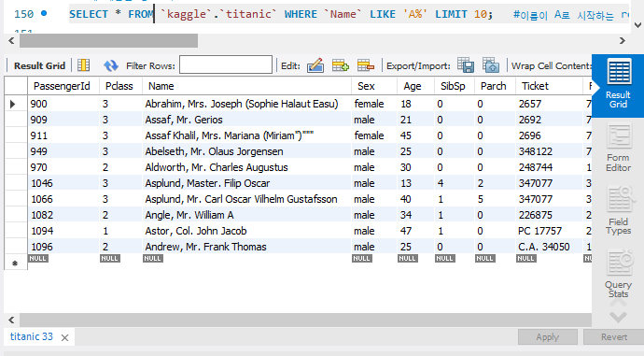
Task: Select Age cell 47
Action: pos(415,231)
